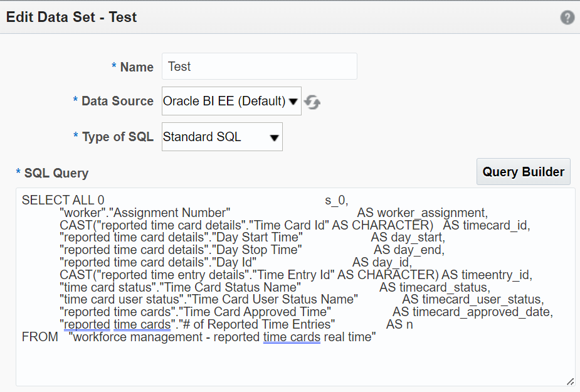Click the Data Source label

117,101
